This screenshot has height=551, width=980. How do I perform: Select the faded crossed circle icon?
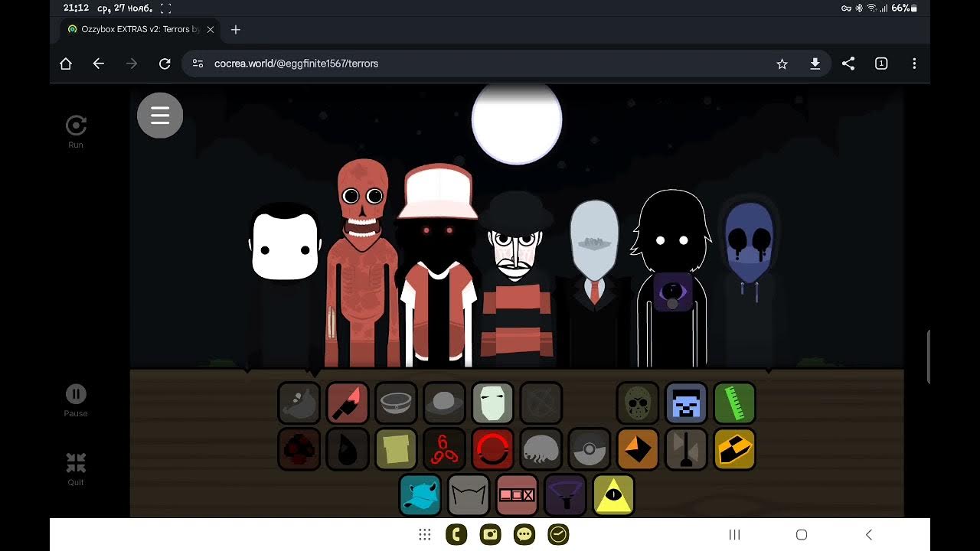[541, 403]
